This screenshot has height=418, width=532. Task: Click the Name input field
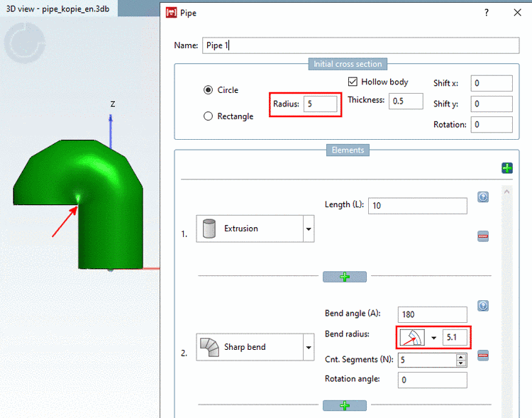(x=360, y=45)
